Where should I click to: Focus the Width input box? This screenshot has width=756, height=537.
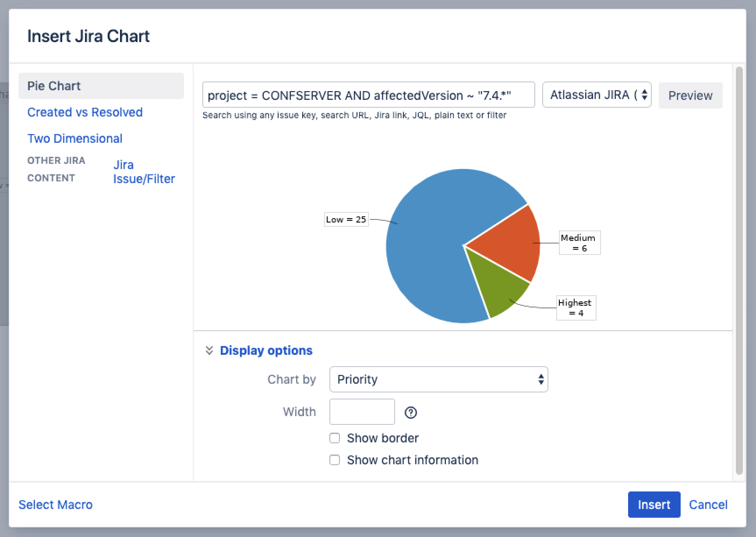coord(362,412)
